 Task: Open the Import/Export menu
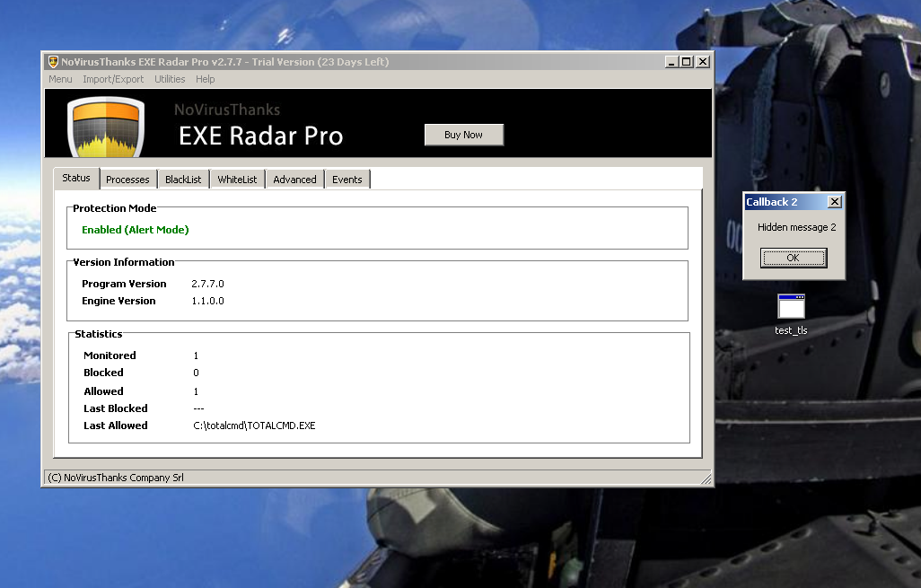(x=113, y=79)
